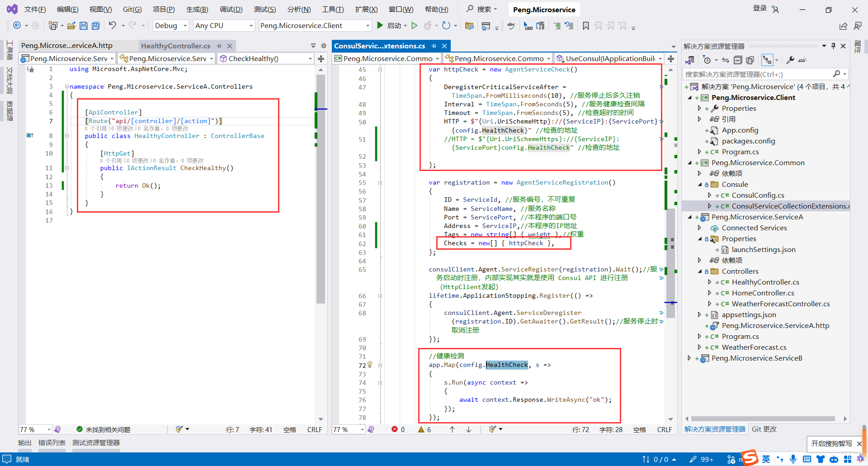Viewport: 868px width, 466px height.
Task: Switch to the Git 更改 panel tab
Action: (x=764, y=429)
